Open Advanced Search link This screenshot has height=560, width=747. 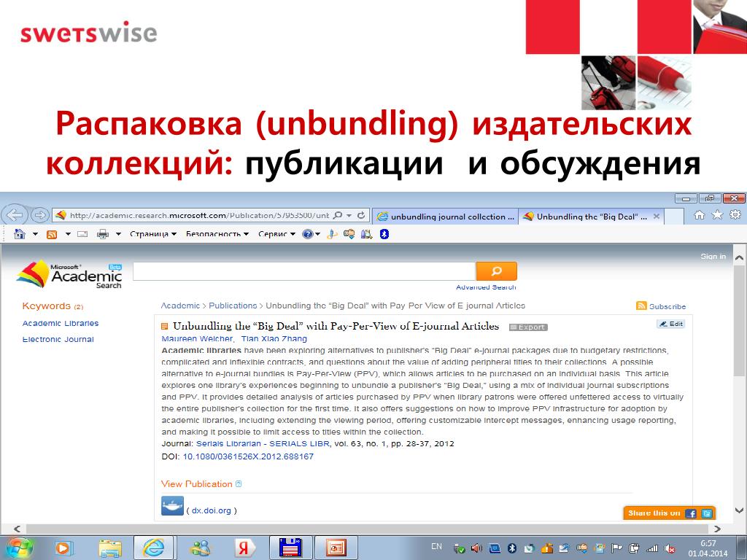coord(486,287)
